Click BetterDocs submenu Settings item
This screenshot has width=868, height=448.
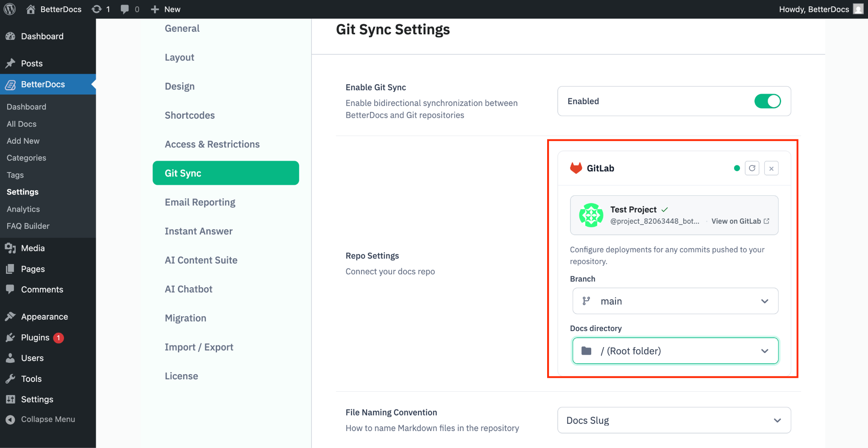click(x=22, y=192)
